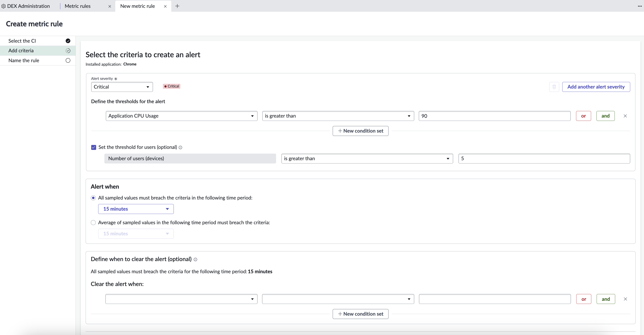Open the Application CPU Usage metric dropdown
644x335 pixels.
[182, 116]
